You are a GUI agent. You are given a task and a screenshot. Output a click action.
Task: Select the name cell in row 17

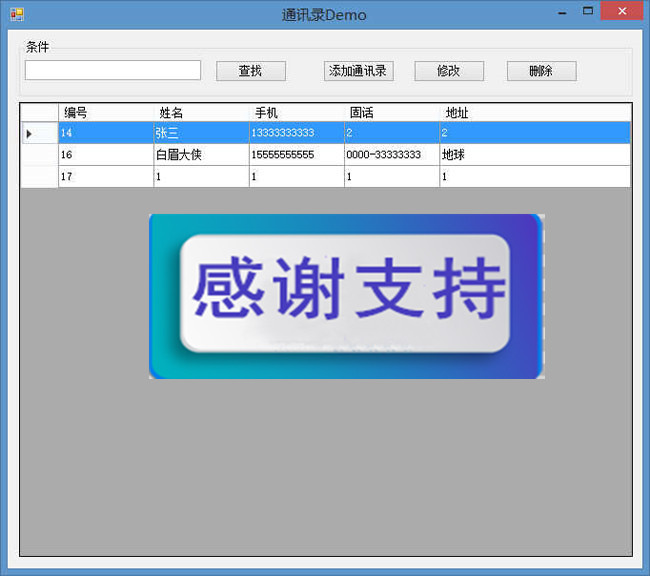(x=201, y=177)
